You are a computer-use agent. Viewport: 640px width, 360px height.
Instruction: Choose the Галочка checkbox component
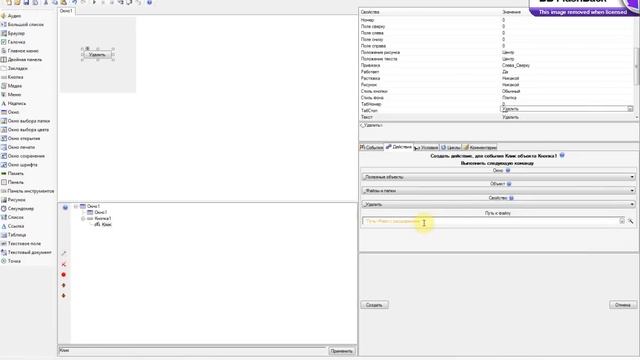coord(13,42)
